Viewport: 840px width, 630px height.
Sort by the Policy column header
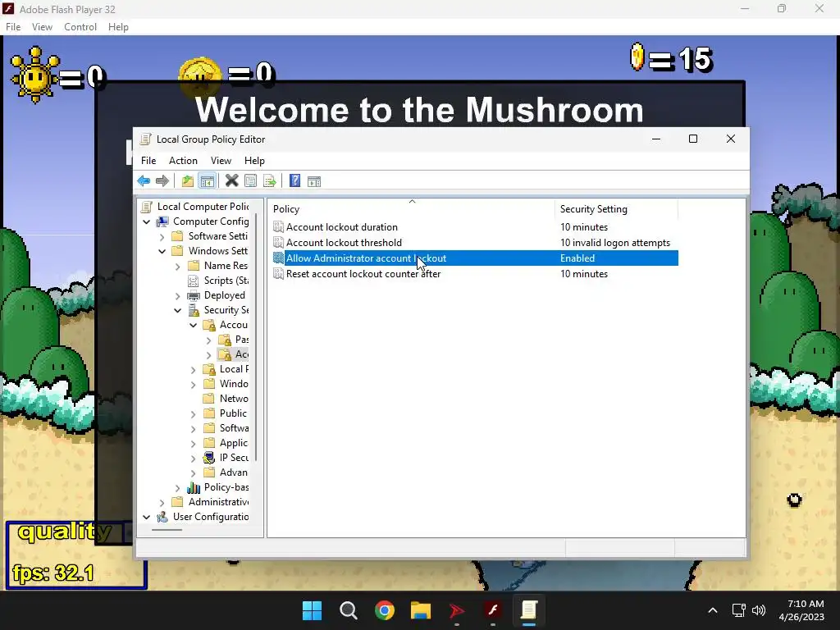point(412,209)
